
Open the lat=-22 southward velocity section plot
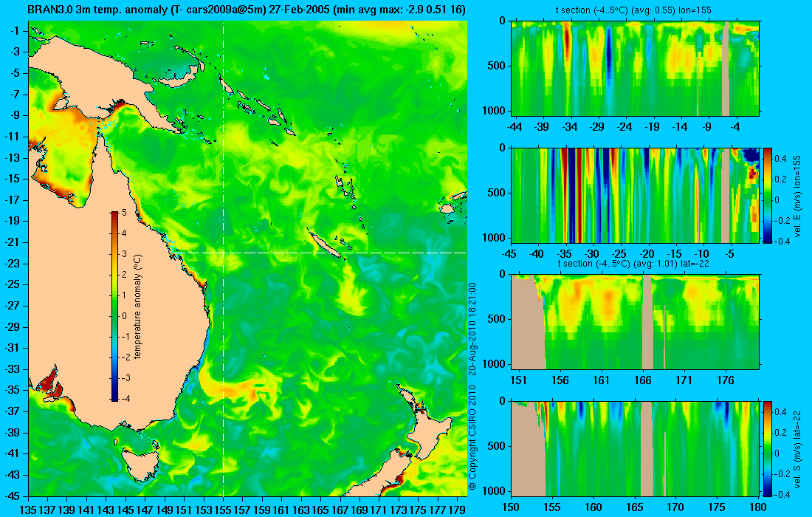pyautogui.click(x=636, y=448)
